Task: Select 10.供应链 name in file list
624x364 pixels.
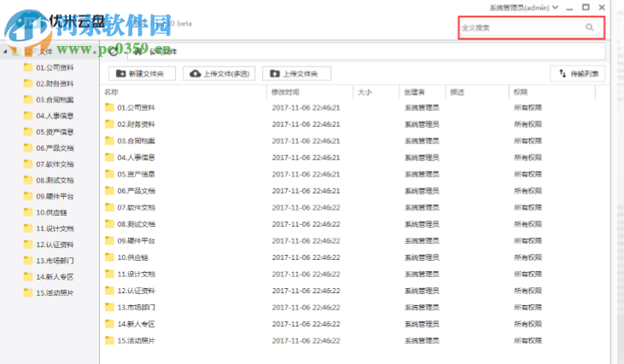Action: tap(132, 257)
